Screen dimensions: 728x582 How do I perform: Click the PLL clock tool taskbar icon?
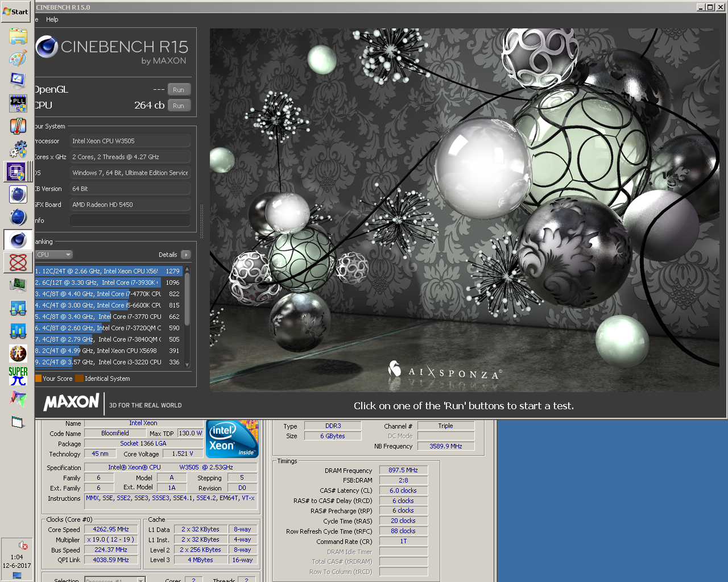18,103
